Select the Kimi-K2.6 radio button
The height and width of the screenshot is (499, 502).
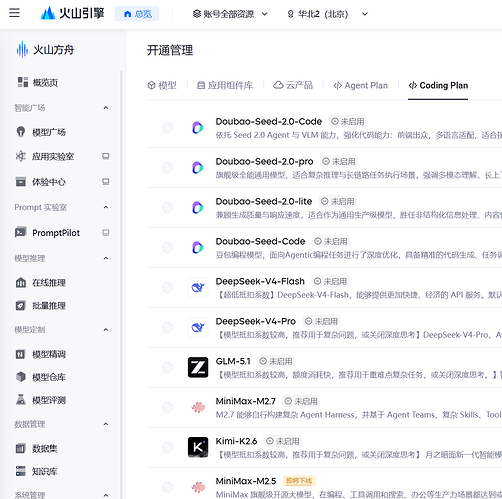(167, 447)
